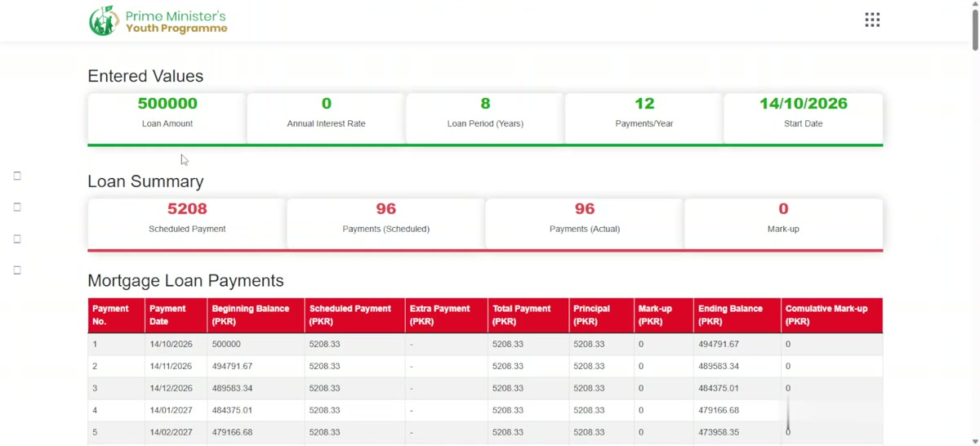Click the Scheduled Payment (PKR) column header
Screen dimensions: 980x446
tap(354, 315)
